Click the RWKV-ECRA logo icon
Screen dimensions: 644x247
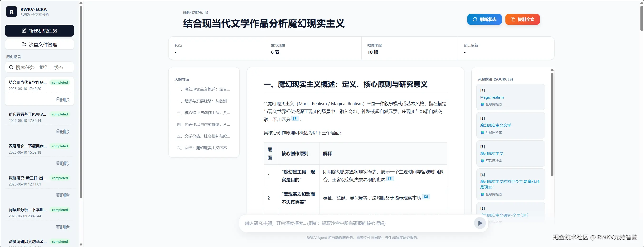click(x=11, y=12)
